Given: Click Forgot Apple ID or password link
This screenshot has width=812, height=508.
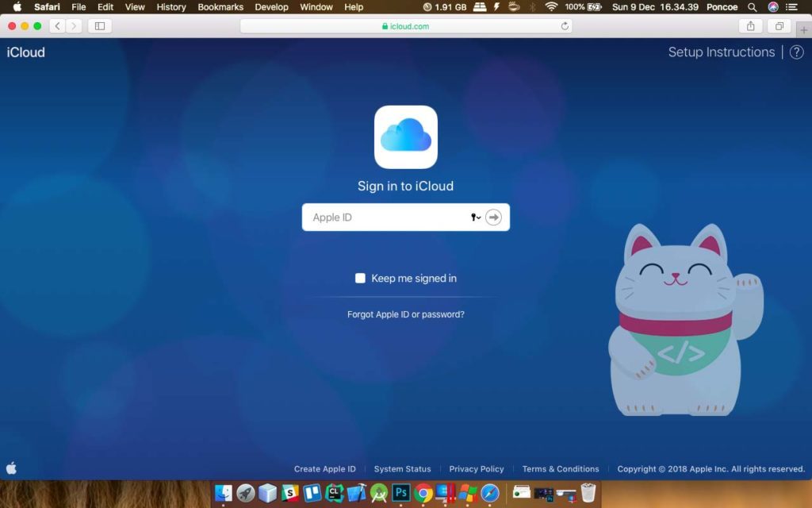Looking at the screenshot, I should coord(405,314).
